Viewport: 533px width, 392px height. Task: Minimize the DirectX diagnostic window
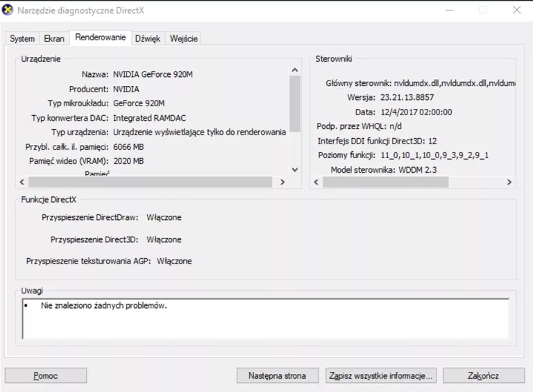point(450,10)
